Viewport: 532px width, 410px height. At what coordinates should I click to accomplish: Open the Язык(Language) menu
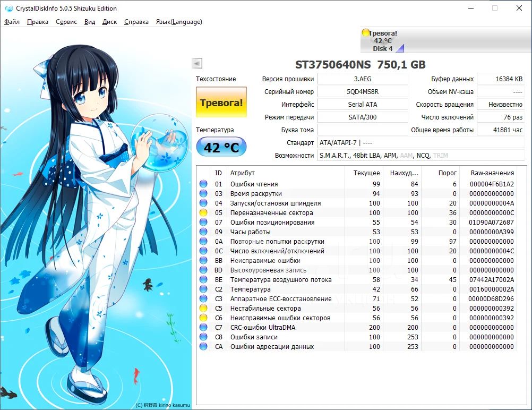pyautogui.click(x=179, y=22)
